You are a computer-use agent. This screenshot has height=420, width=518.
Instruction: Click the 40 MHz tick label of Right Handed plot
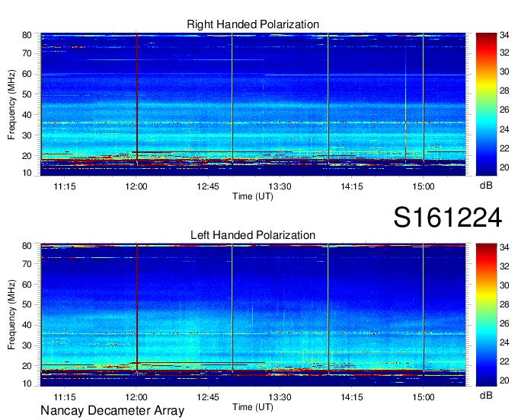point(27,115)
